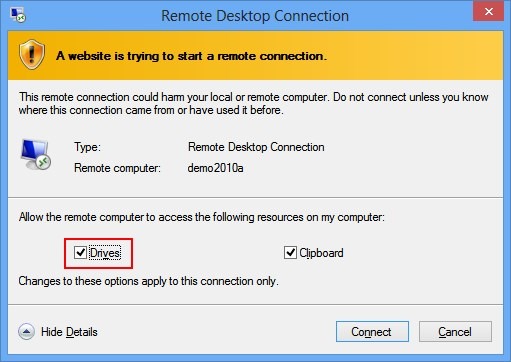Close the Remote Desktop Connection dialog
Image resolution: width=511 pixels, height=362 pixels.
[488, 12]
